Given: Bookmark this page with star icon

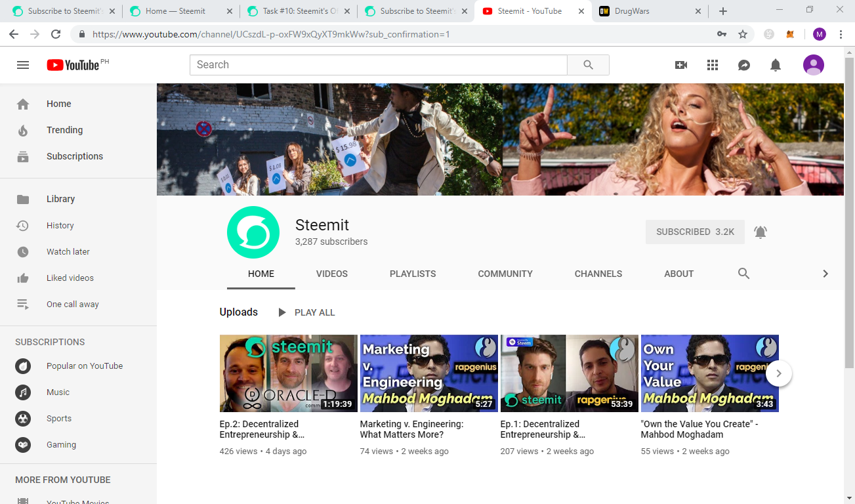Looking at the screenshot, I should 743,34.
